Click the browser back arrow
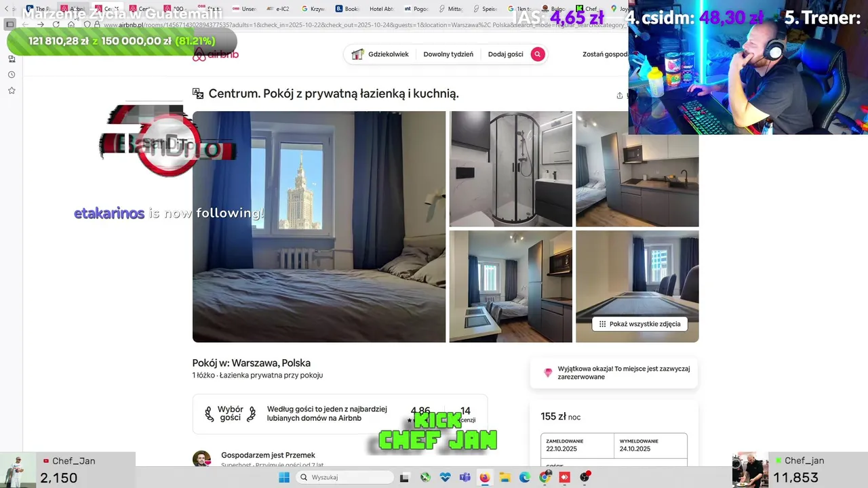This screenshot has width=868, height=488. (x=25, y=24)
